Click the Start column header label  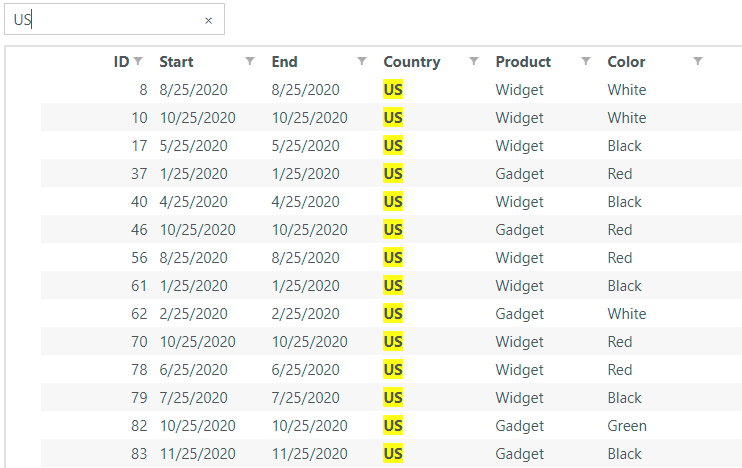pyautogui.click(x=176, y=62)
